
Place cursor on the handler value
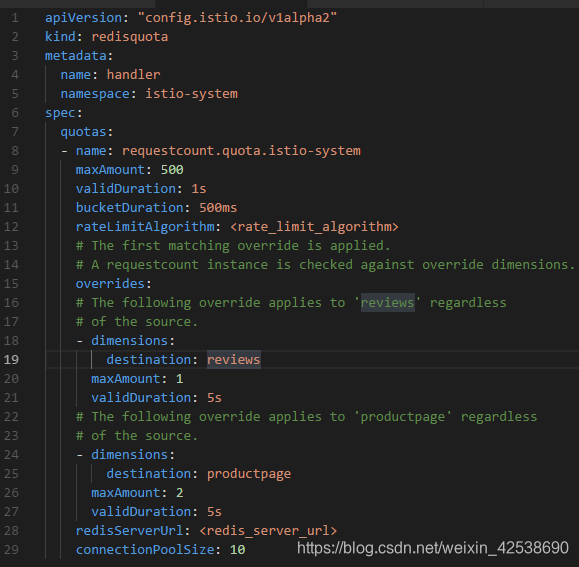click(133, 75)
